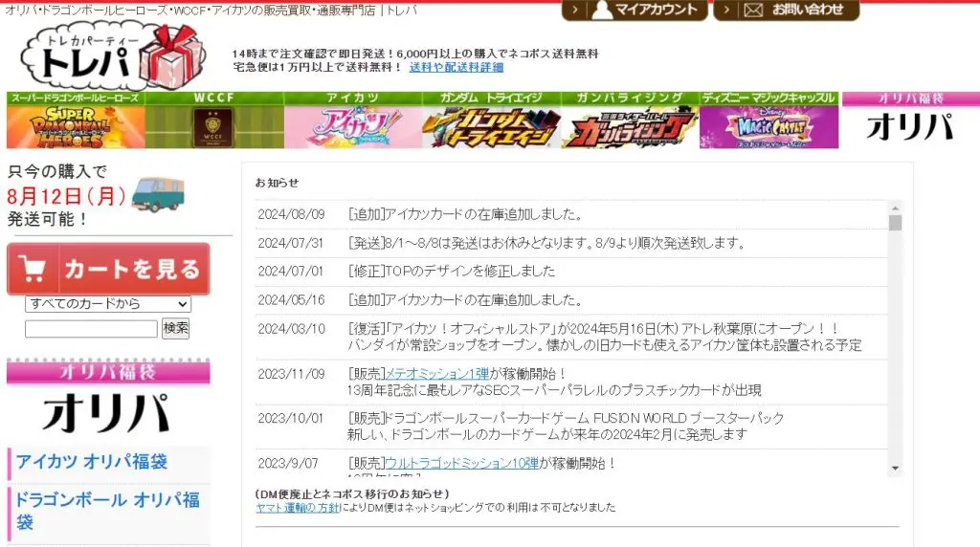The image size is (980, 547).
Task: Open the 送料や配送料詳細 link
Action: click(457, 67)
